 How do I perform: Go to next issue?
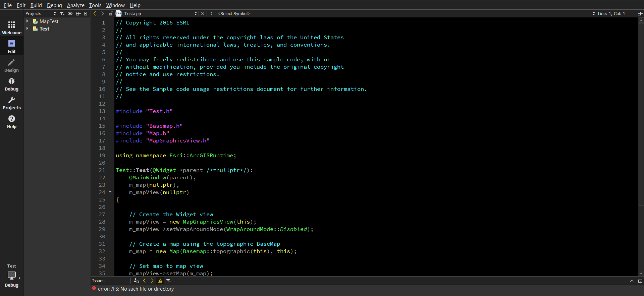coord(152,281)
